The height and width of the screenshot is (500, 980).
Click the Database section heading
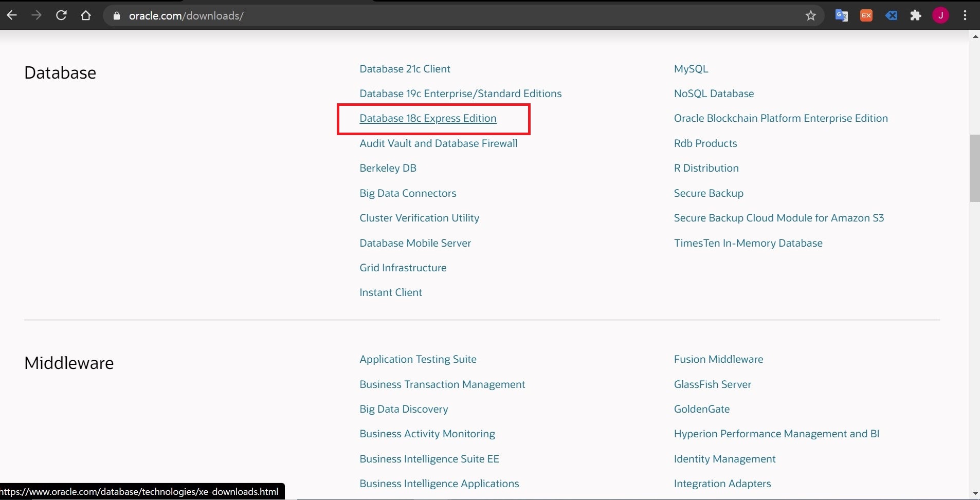click(60, 73)
